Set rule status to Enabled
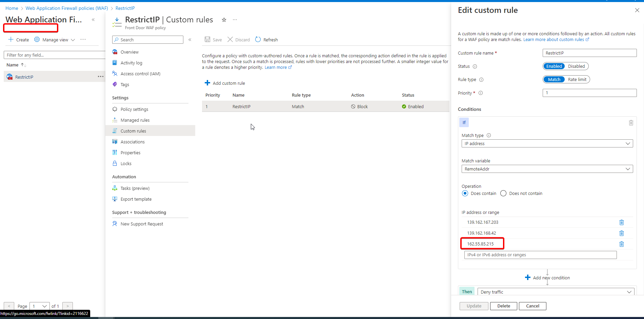The height and width of the screenshot is (319, 644). pyautogui.click(x=554, y=66)
